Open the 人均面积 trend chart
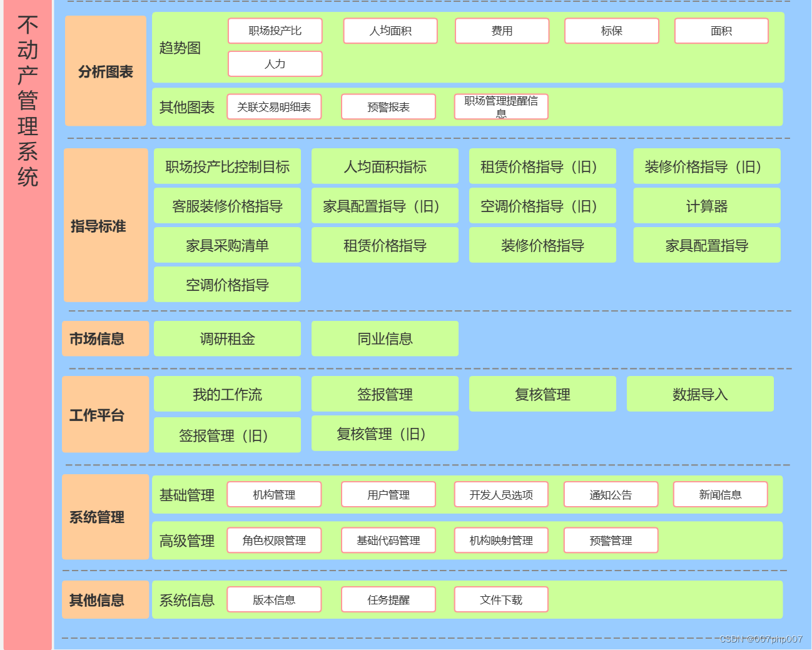The width and height of the screenshot is (812, 650). pos(390,31)
